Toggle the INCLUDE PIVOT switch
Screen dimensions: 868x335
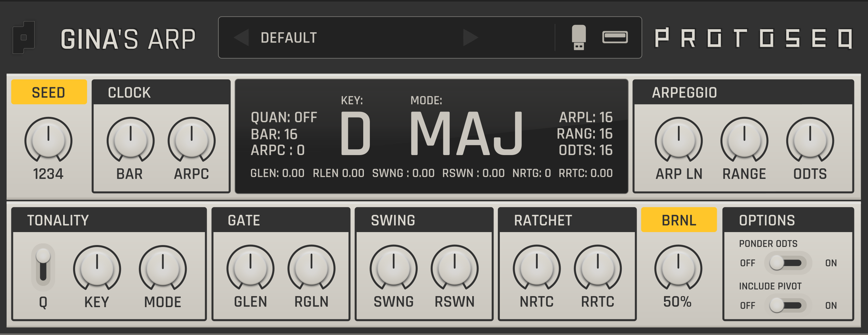click(x=788, y=305)
